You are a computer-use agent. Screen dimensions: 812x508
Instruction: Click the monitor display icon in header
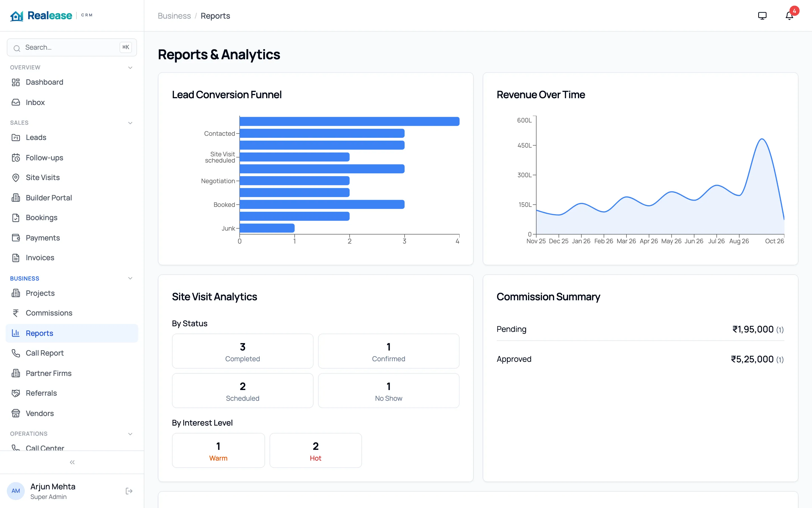coord(762,16)
